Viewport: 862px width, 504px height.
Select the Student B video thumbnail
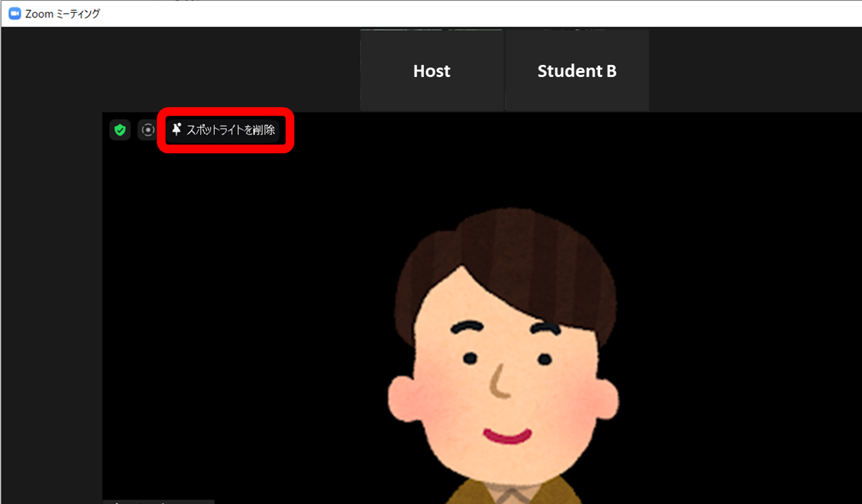click(x=577, y=70)
